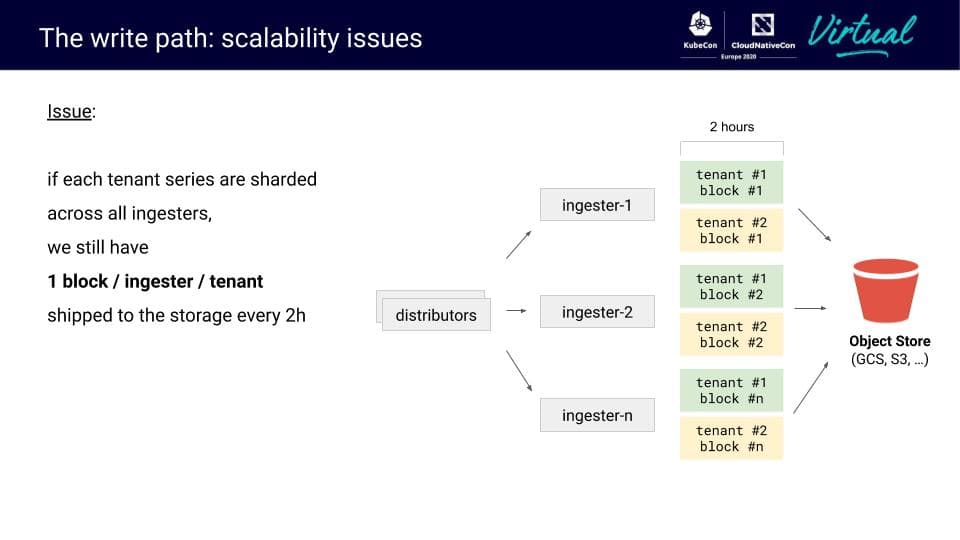Click the slide title 'The write path'
Image resolution: width=960 pixels, height=540 pixels.
pos(230,38)
